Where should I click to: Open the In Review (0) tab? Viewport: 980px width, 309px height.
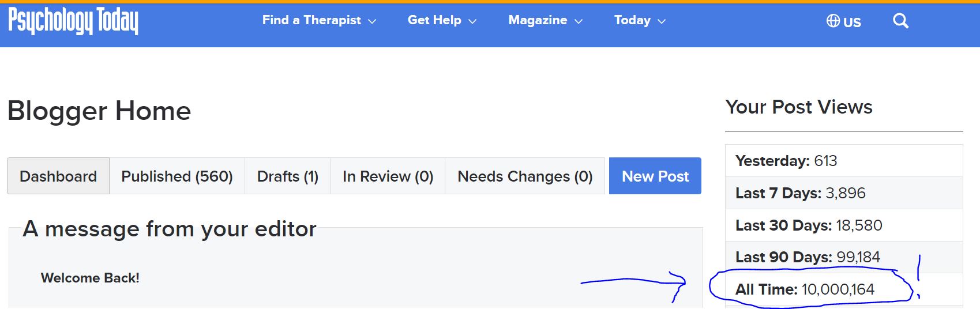(388, 176)
